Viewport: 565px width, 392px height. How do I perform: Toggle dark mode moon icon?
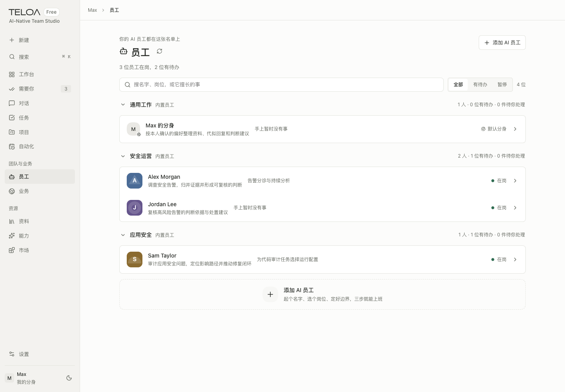click(x=69, y=378)
